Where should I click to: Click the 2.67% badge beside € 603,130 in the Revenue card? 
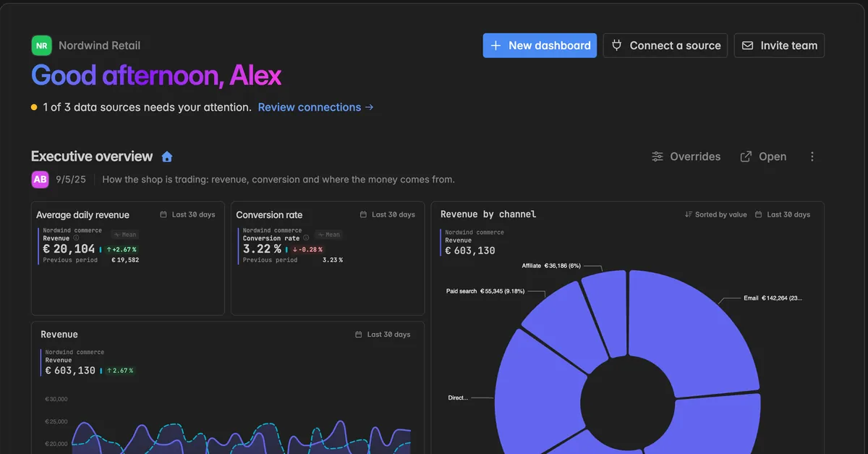(119, 371)
